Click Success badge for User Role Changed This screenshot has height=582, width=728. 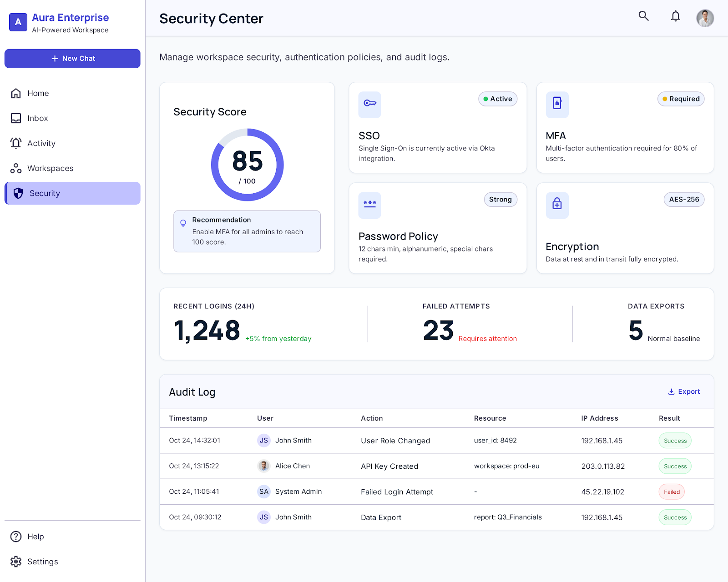[x=675, y=441]
